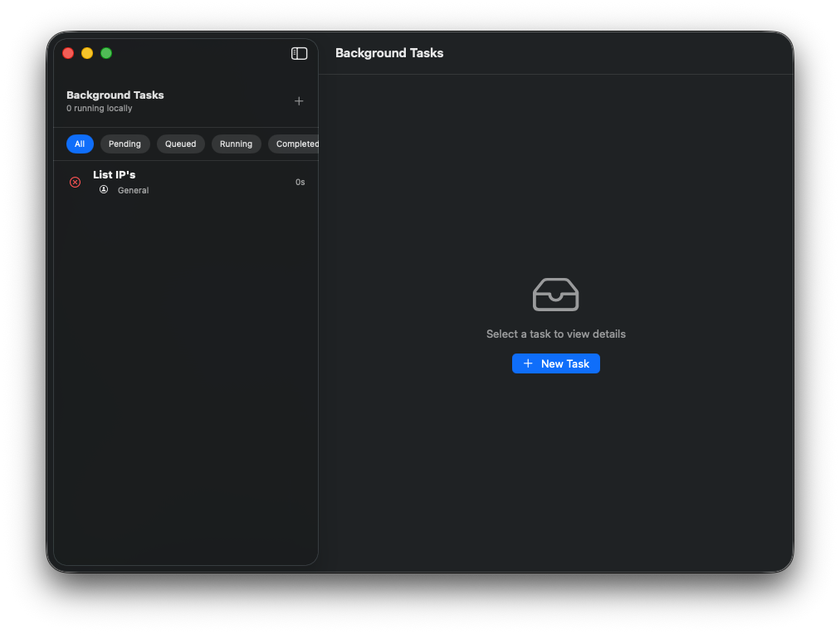Viewport: 840px width, 634px height.
Task: Click the empty inbox tray icon
Action: pyautogui.click(x=555, y=295)
